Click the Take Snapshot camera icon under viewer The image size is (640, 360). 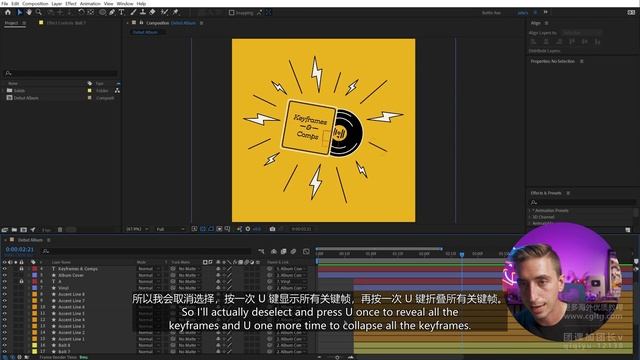tap(272, 229)
